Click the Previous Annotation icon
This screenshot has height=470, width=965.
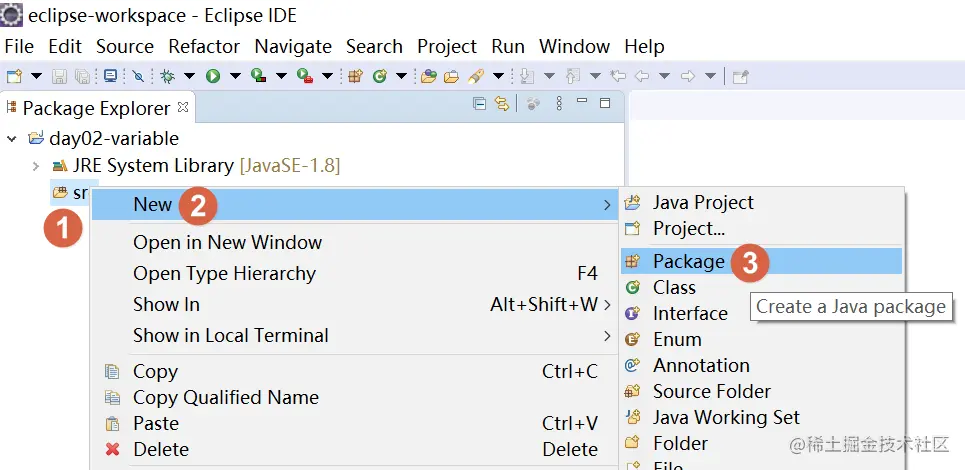(572, 76)
